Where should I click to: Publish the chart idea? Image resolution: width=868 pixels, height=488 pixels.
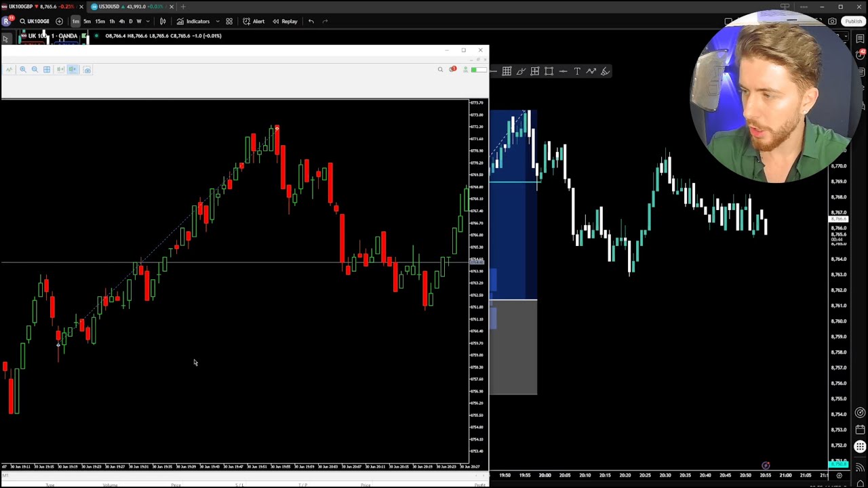click(853, 21)
